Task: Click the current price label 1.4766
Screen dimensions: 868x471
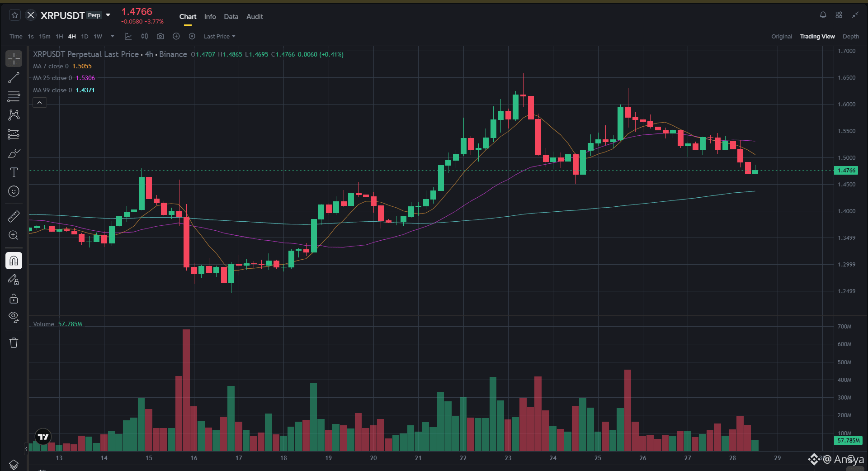Action: coord(846,171)
